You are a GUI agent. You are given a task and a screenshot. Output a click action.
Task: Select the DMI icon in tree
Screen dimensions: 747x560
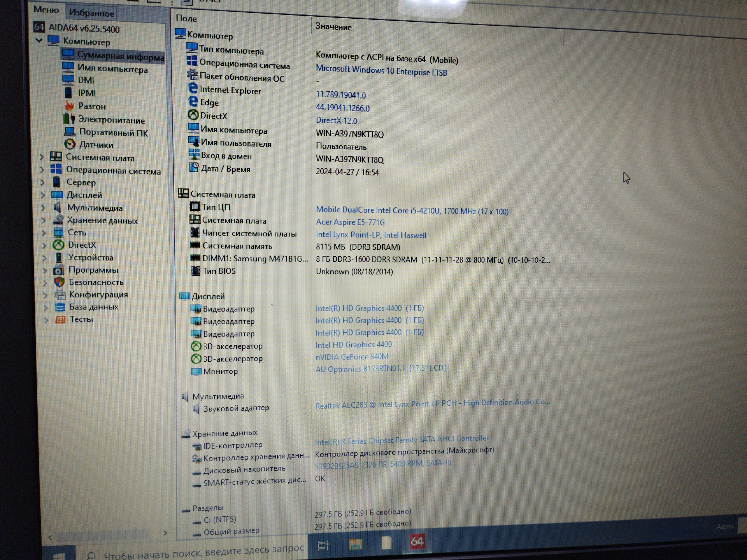coord(68,79)
